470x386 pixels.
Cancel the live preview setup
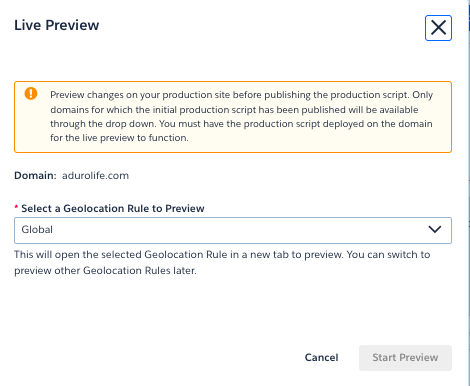point(321,358)
